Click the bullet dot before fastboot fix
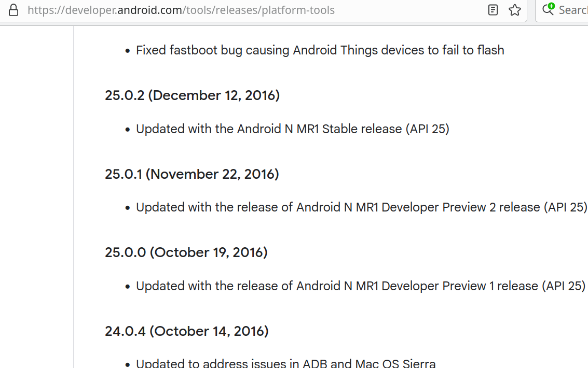Screen dimensions: 588x368 pyautogui.click(x=127, y=51)
